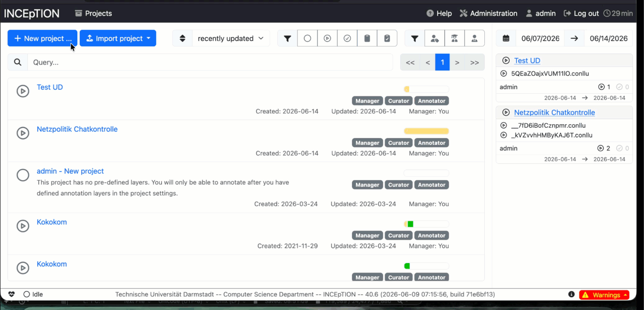Click the INCEpTION logo

(32, 13)
